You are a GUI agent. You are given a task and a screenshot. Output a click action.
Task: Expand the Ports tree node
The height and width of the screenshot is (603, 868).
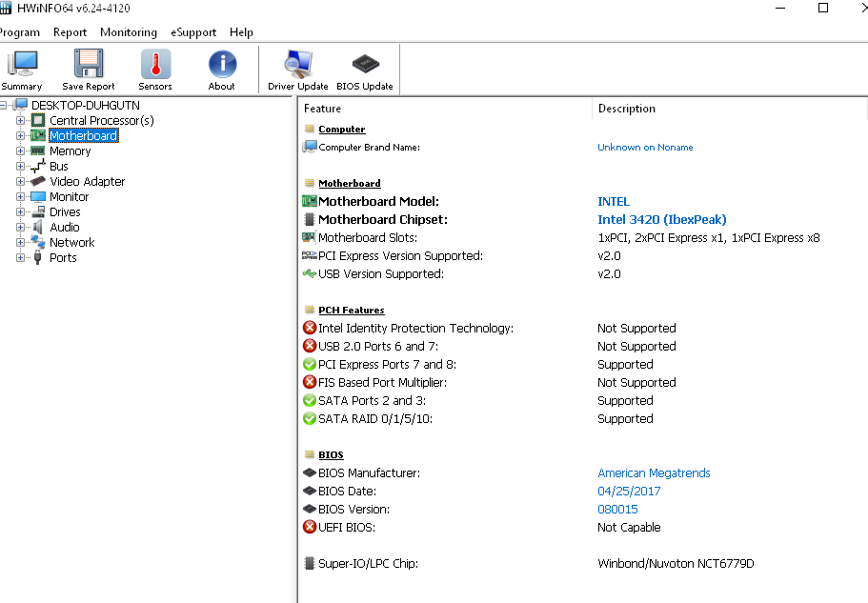coord(20,257)
